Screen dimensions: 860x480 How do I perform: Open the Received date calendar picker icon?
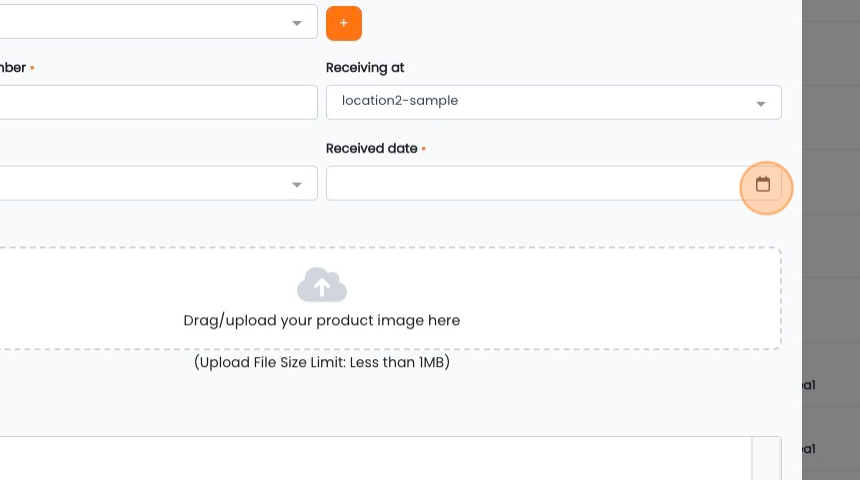tap(763, 184)
